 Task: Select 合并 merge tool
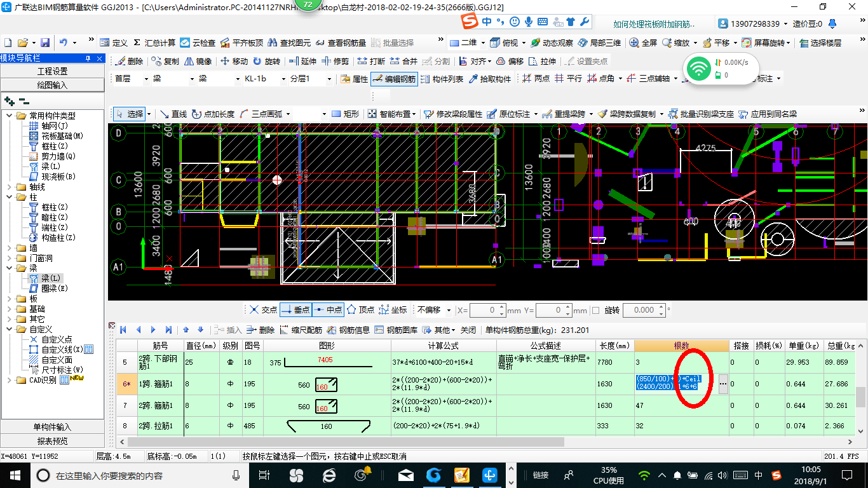(403, 61)
